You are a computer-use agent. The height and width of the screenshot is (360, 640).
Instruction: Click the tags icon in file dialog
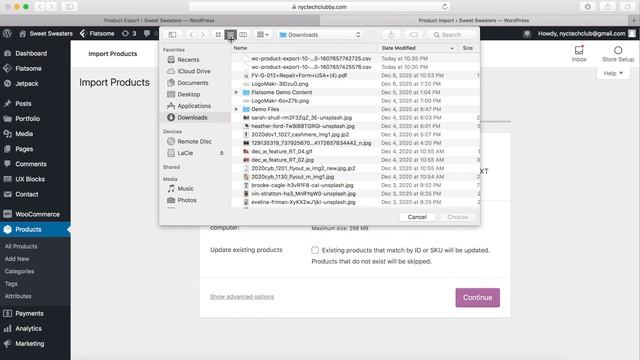coord(413,35)
